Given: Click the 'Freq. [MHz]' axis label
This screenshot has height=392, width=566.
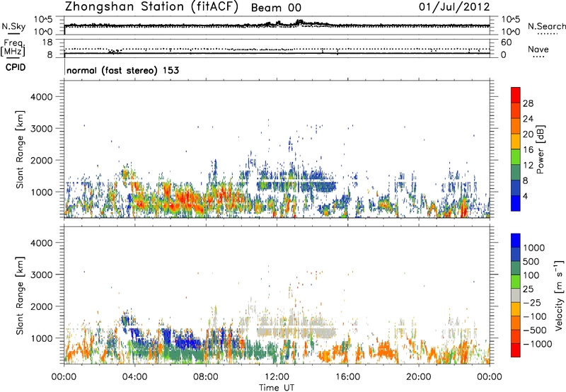Looking at the screenshot, I should pos(13,47).
